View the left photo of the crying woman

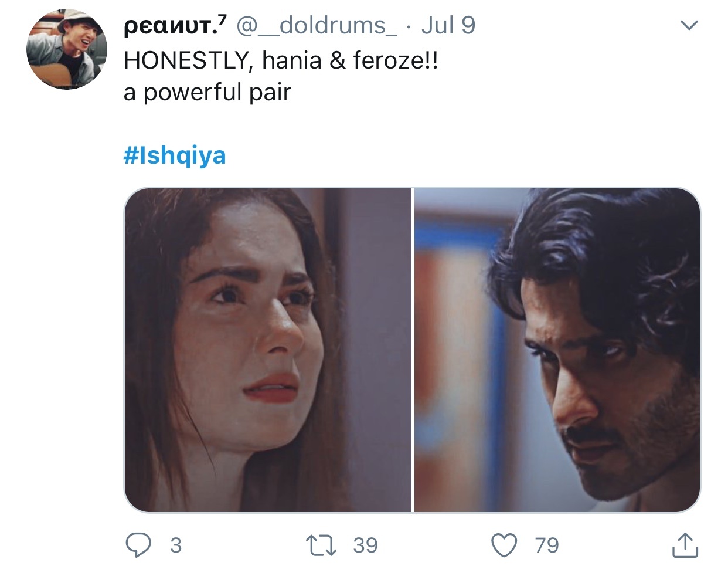[x=268, y=350]
